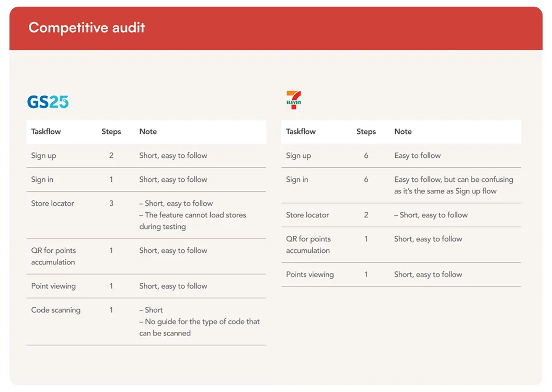
Task: Click steps value 2 for GS25 Sign up
Action: pos(111,156)
